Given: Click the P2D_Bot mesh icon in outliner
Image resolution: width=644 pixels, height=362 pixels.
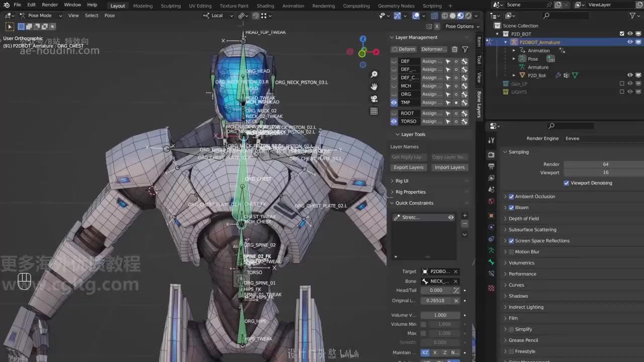Looking at the screenshot, I should click(x=522, y=75).
